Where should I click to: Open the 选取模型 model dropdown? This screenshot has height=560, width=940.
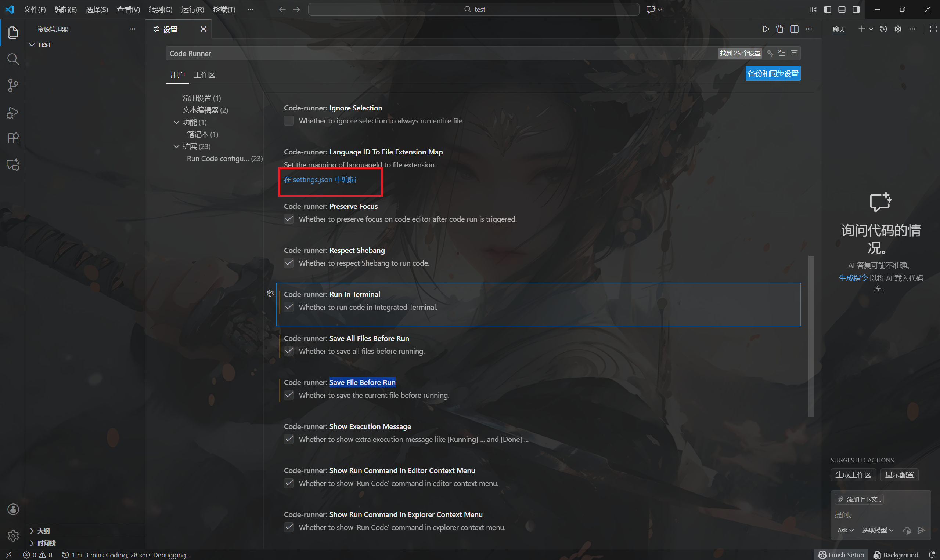click(x=878, y=530)
